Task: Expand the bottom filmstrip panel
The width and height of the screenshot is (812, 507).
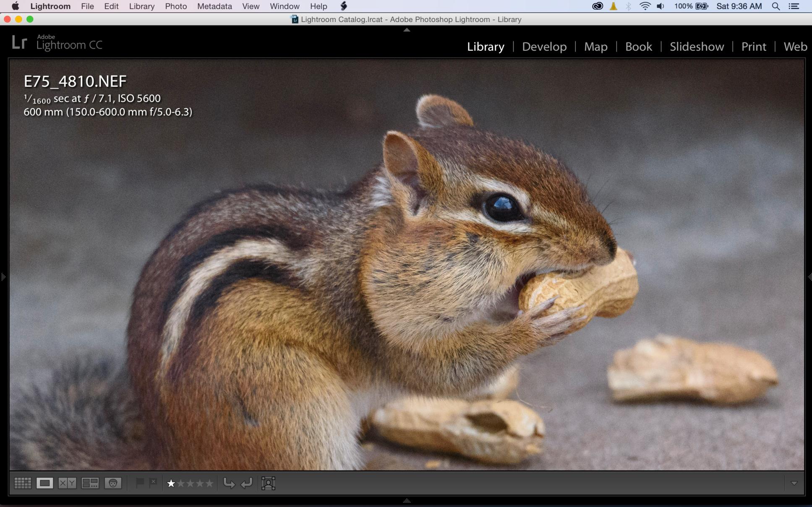Action: (x=406, y=501)
